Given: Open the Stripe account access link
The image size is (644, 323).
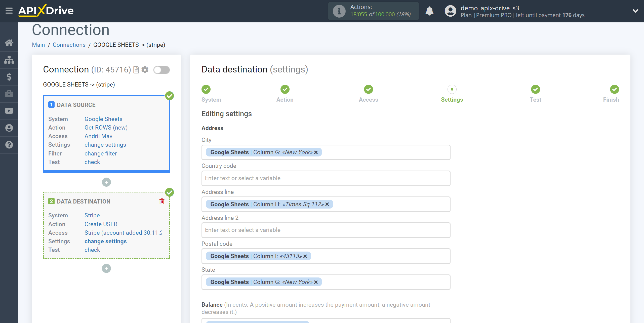Looking at the screenshot, I should 123,233.
